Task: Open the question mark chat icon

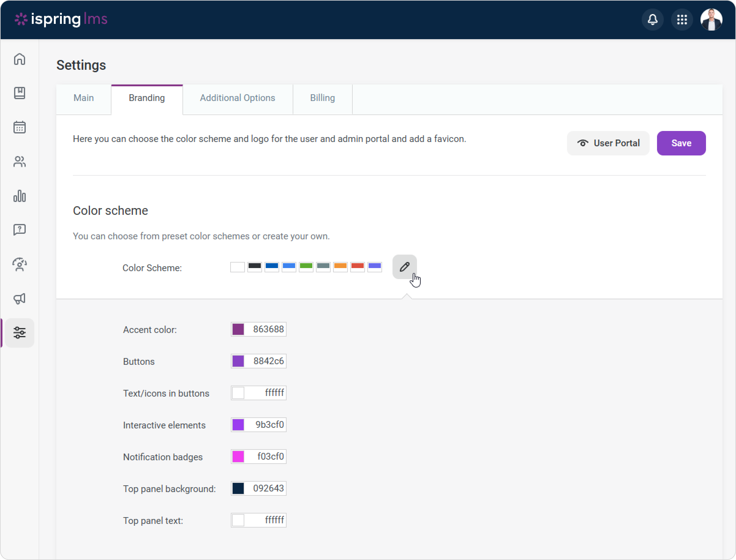Action: 20,230
